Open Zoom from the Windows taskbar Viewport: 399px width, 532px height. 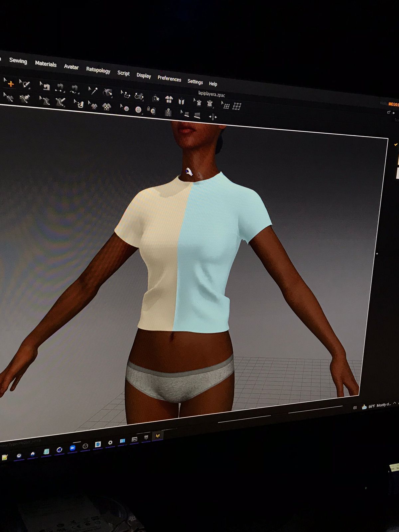point(72,448)
